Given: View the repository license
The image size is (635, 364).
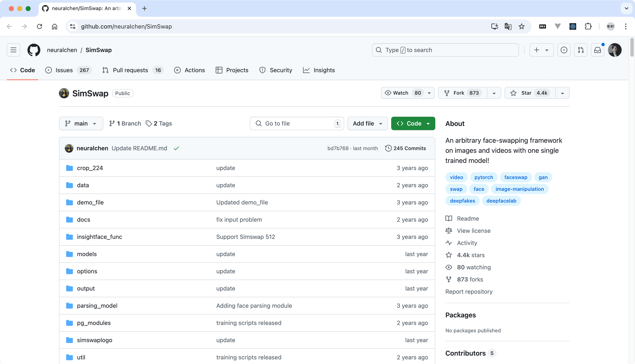Looking at the screenshot, I should pyautogui.click(x=474, y=230).
